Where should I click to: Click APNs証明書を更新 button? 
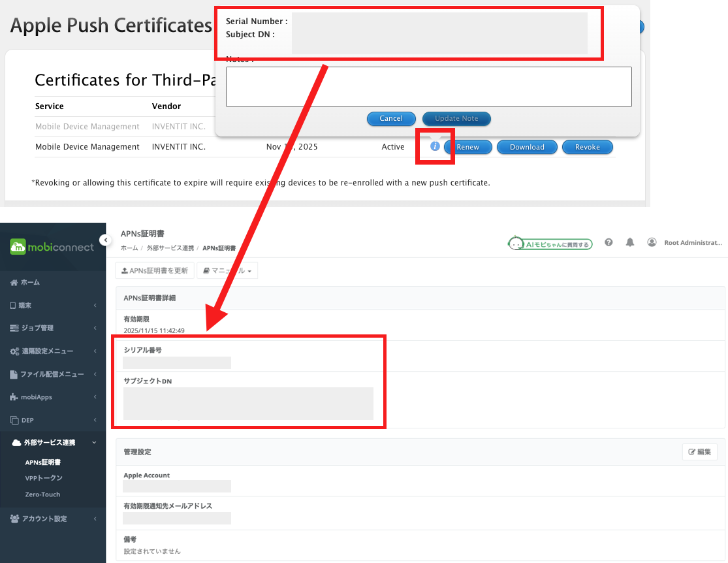155,270
